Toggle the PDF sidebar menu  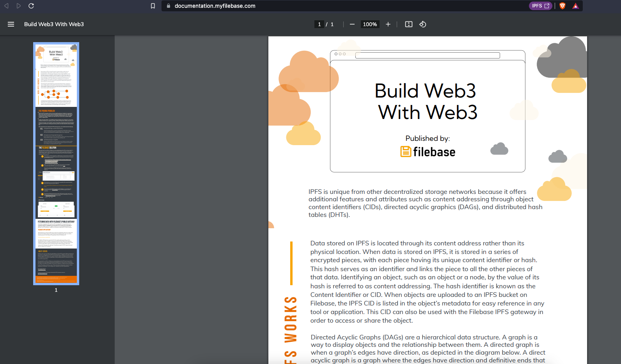pos(11,24)
